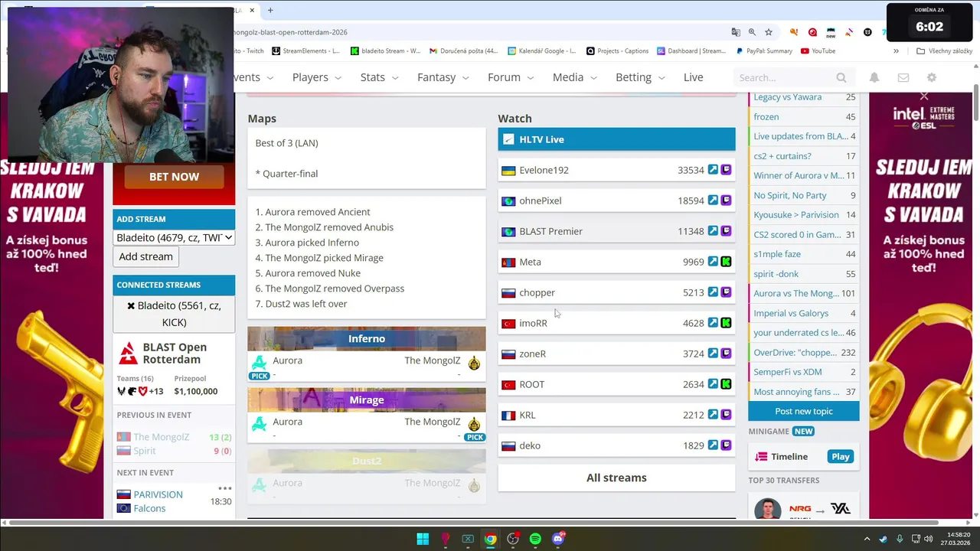Open Falcons team link
The height and width of the screenshot is (551, 980).
(149, 508)
